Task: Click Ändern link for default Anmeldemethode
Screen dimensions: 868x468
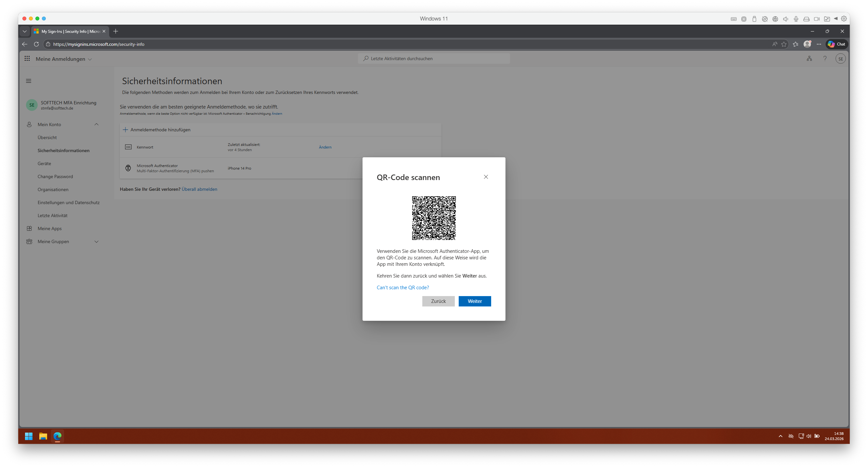Action: [277, 114]
